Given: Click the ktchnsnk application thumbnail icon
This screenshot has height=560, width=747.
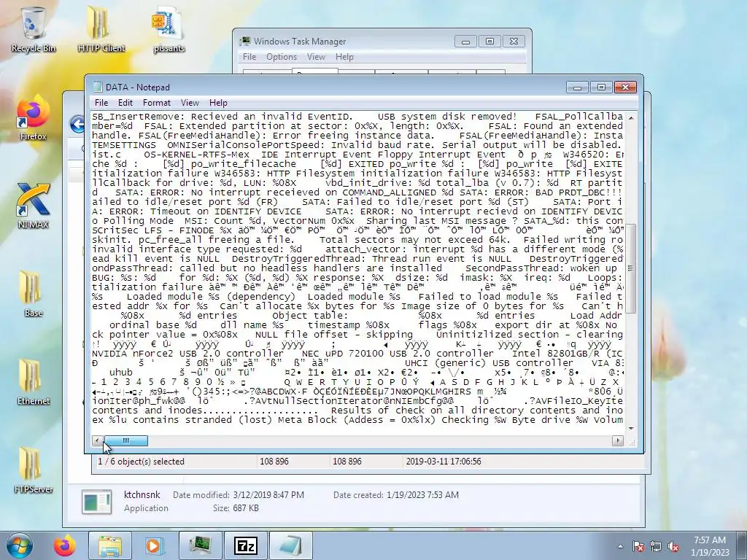Looking at the screenshot, I should pos(96,502).
